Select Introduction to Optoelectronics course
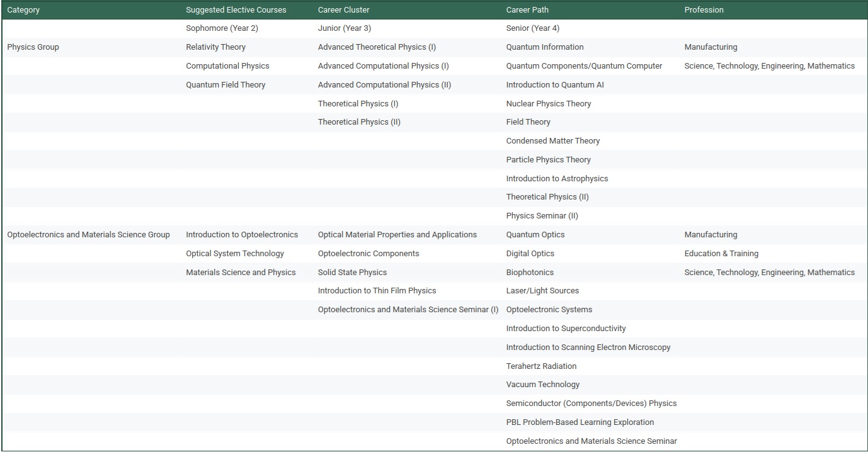 pos(242,235)
